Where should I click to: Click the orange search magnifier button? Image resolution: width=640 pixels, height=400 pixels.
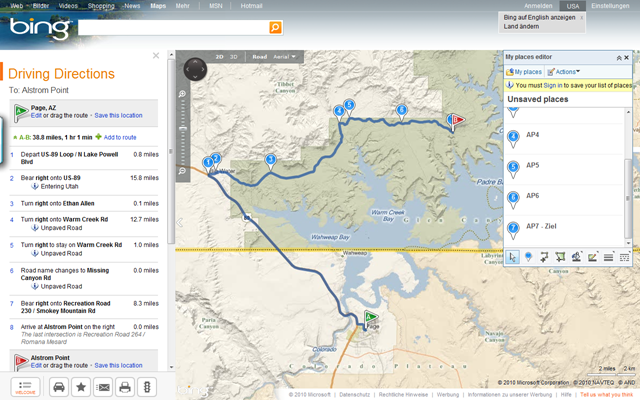(275, 28)
